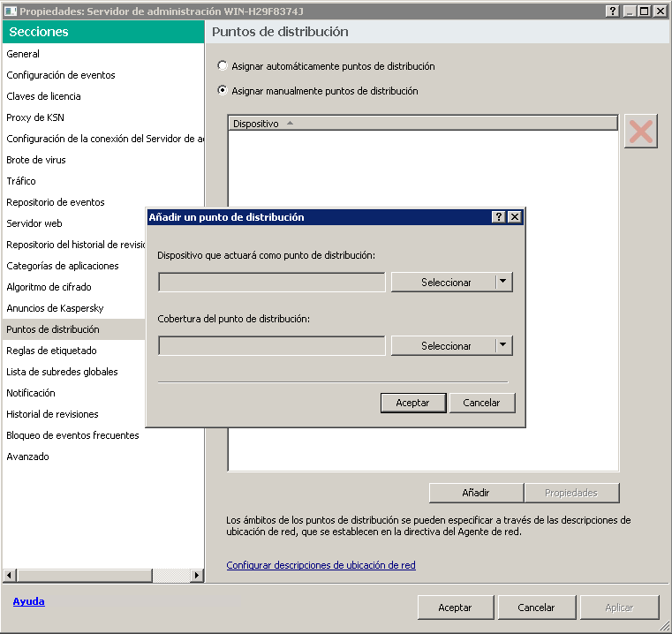Open dropdown arrow next to Cobertura Seleccionar
Image resolution: width=672 pixels, height=634 pixels.
(x=503, y=345)
